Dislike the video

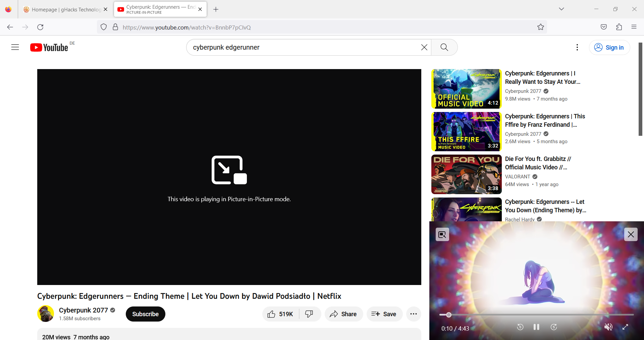[x=309, y=314]
